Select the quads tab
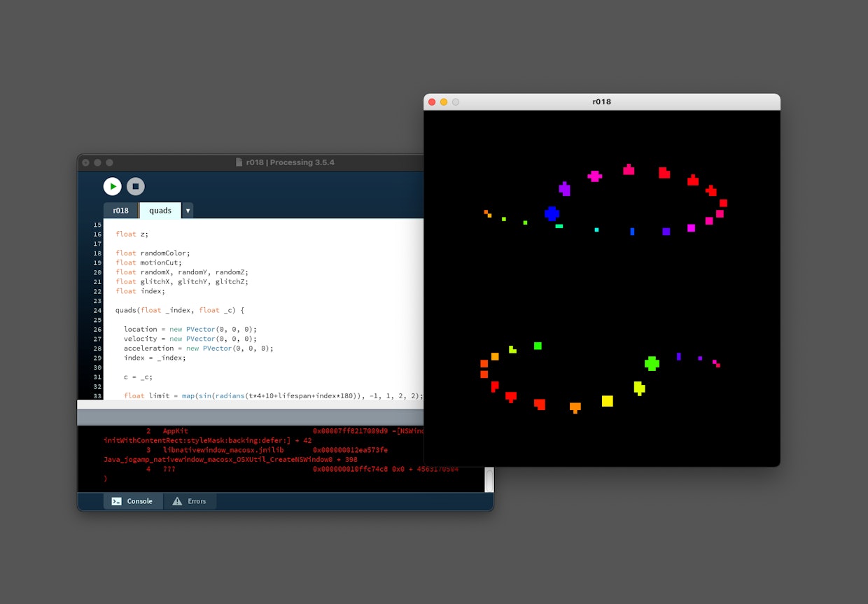This screenshot has width=868, height=604. pos(160,211)
